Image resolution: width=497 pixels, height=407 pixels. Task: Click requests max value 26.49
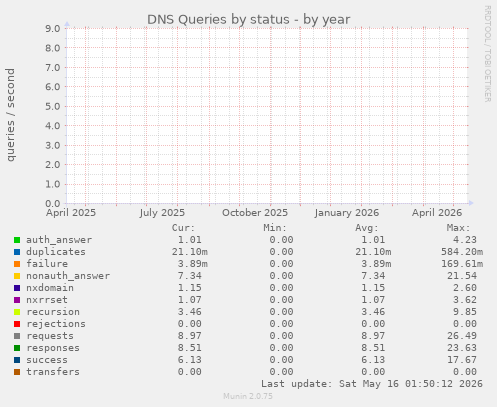[x=462, y=336]
